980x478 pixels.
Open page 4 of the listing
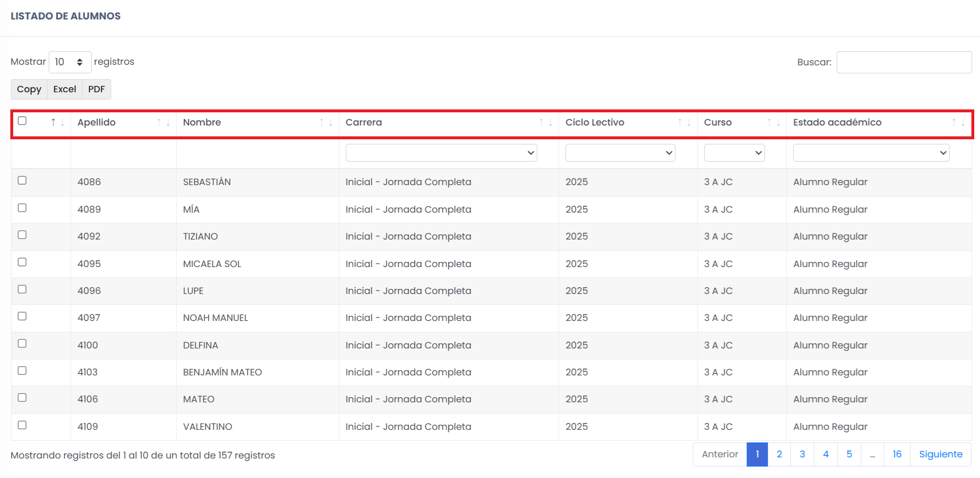826,455
